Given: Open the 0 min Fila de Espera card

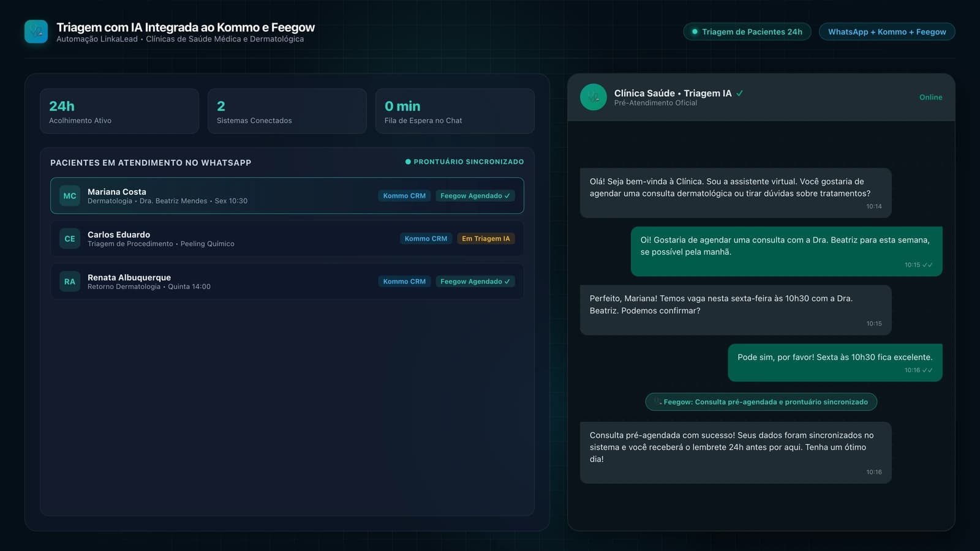Looking at the screenshot, I should [x=455, y=111].
